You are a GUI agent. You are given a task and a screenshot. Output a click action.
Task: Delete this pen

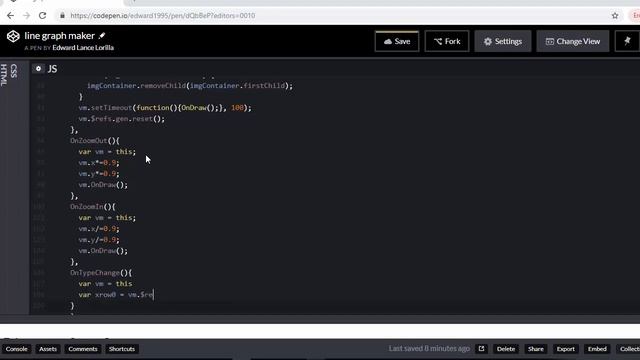pyautogui.click(x=506, y=349)
